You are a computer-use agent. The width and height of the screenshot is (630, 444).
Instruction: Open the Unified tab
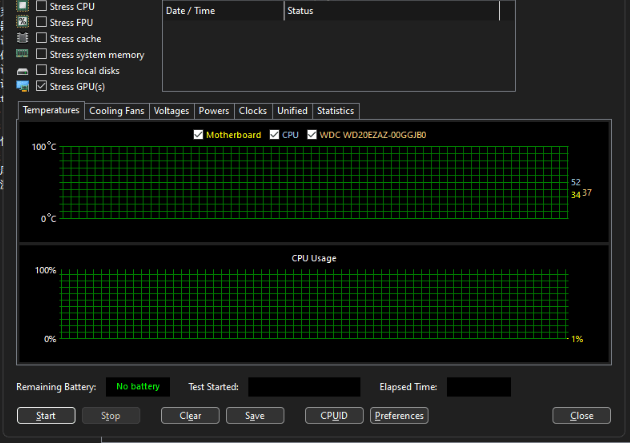(x=292, y=111)
